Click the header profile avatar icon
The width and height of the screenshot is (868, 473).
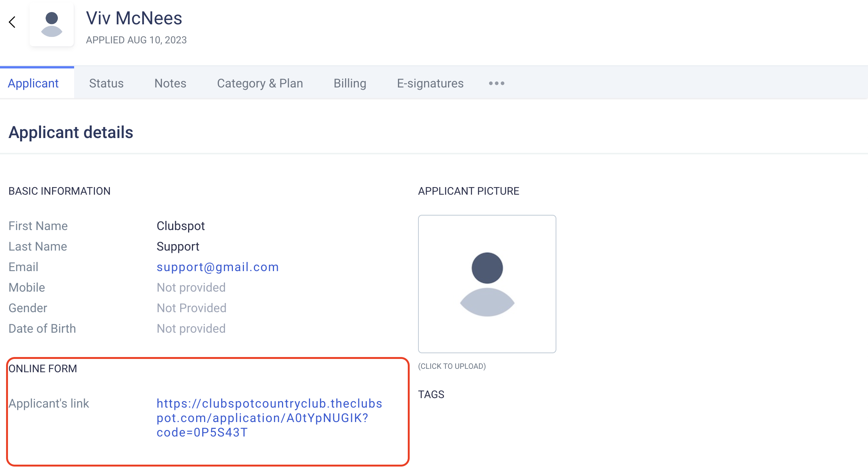pos(52,25)
